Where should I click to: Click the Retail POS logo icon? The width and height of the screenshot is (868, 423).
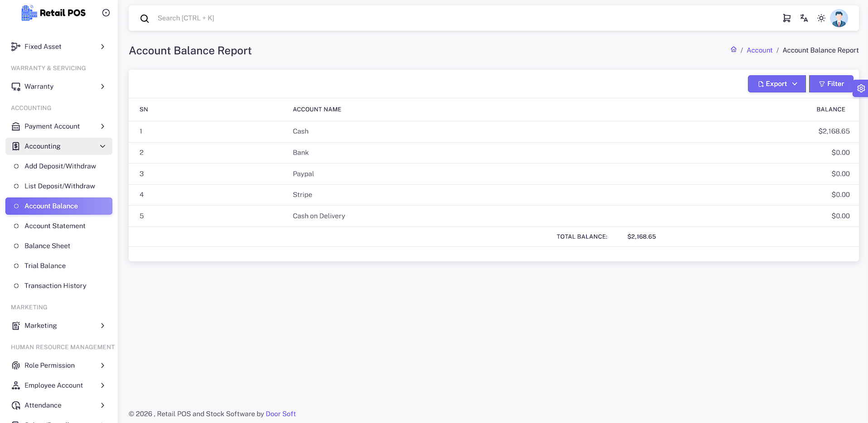29,13
